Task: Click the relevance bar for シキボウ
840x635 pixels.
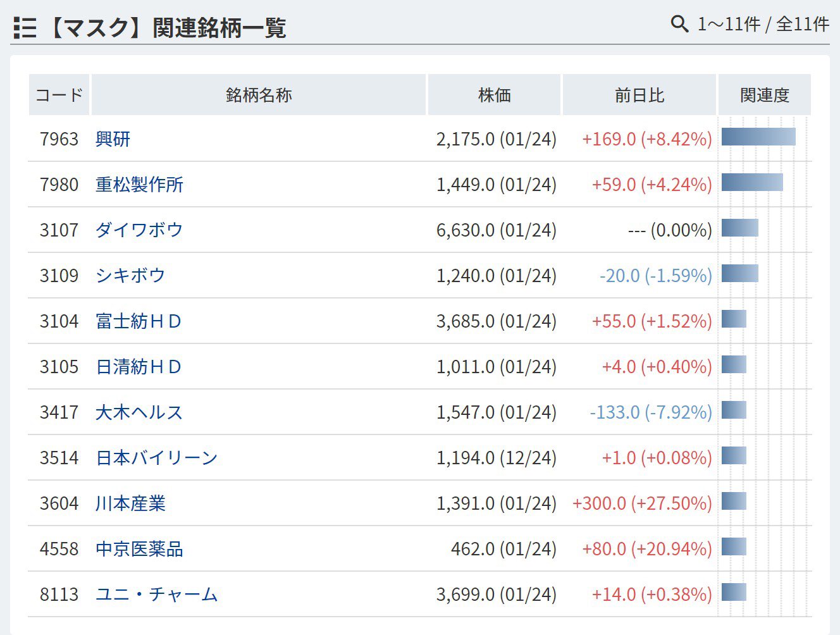Action: (x=740, y=273)
